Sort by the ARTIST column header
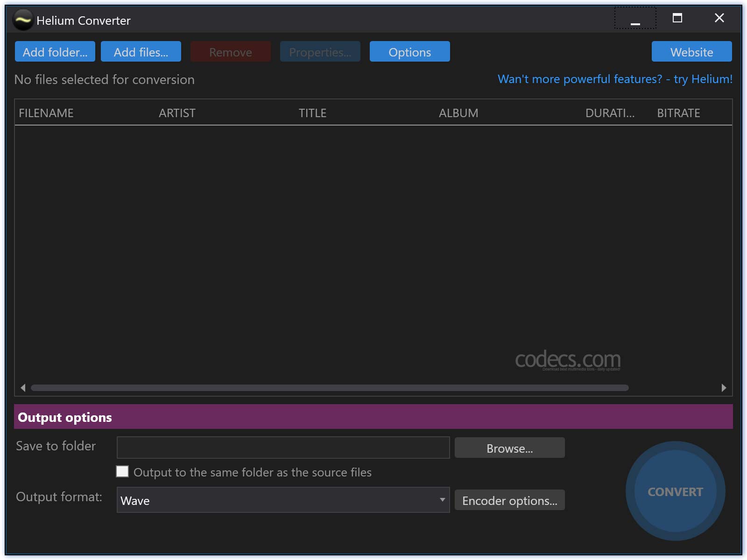Screen dimensions: 747x560 177,113
